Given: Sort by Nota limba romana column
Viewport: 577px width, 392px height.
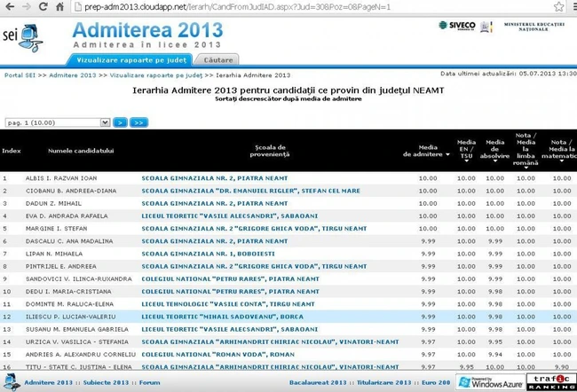Looking at the screenshot, I should tap(526, 151).
